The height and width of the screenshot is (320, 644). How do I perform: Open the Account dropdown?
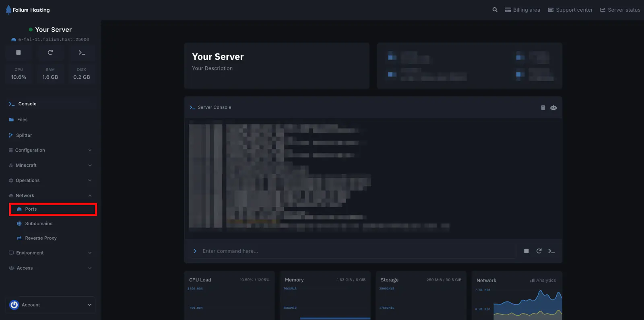pyautogui.click(x=50, y=305)
